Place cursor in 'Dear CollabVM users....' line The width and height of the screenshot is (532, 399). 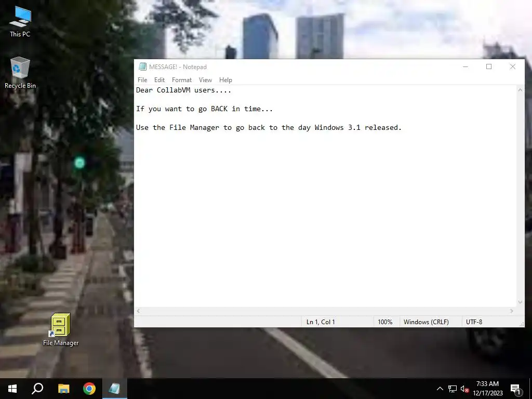click(183, 90)
